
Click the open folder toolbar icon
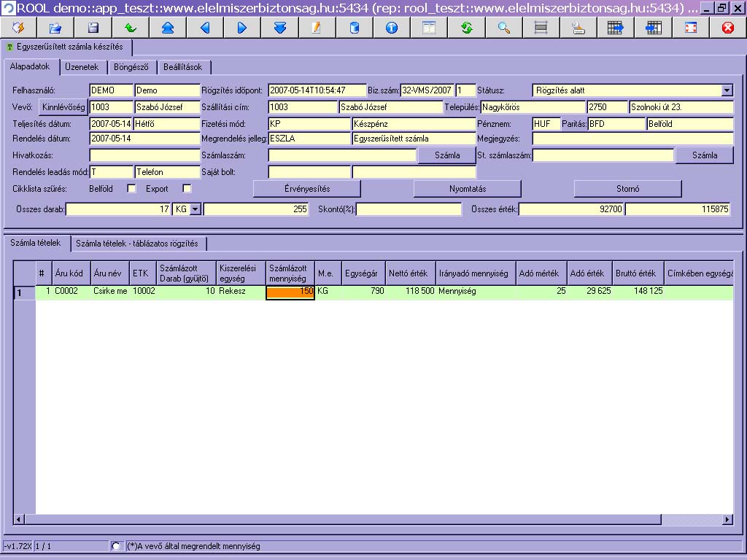pos(55,28)
